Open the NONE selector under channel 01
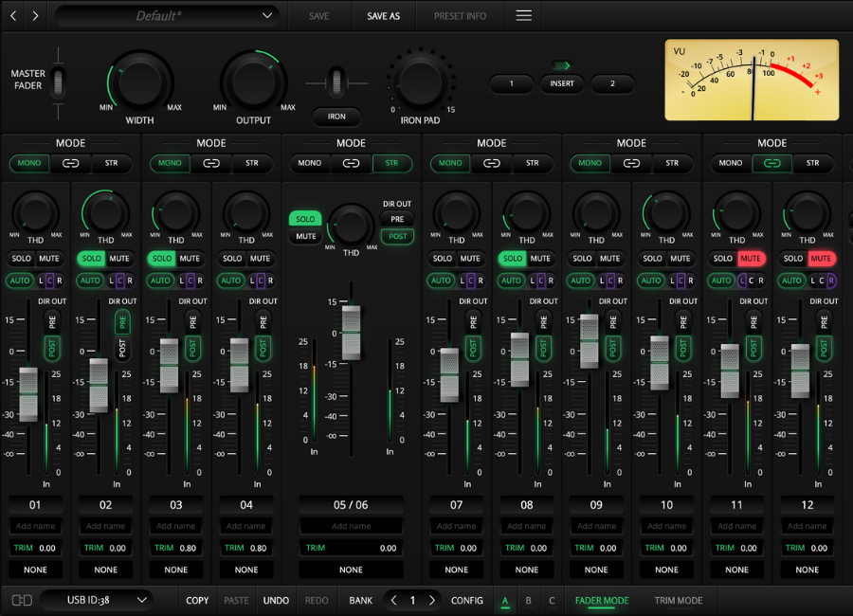 [36, 570]
